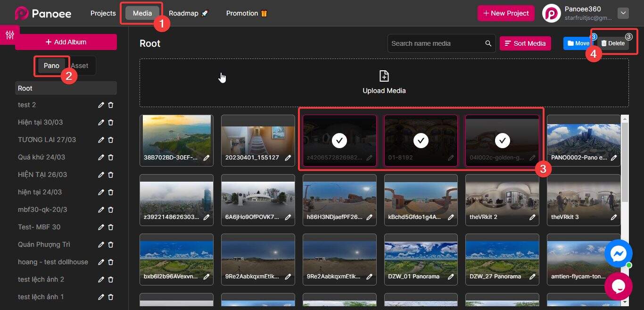The image size is (644, 310).
Task: Delete the selected media items
Action: 613,43
